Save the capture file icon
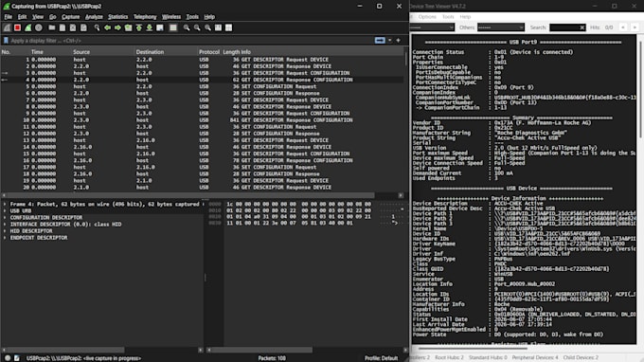 tap(63, 27)
